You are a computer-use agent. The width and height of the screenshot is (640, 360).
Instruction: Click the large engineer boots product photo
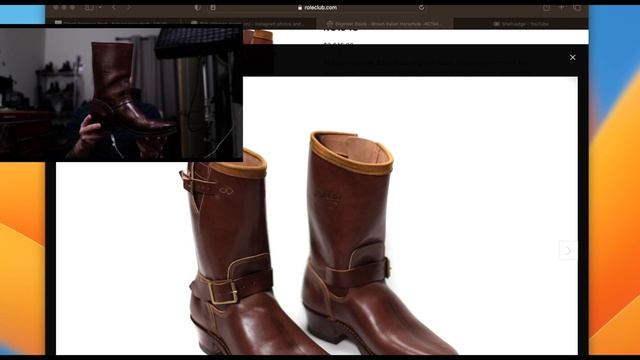(317, 216)
